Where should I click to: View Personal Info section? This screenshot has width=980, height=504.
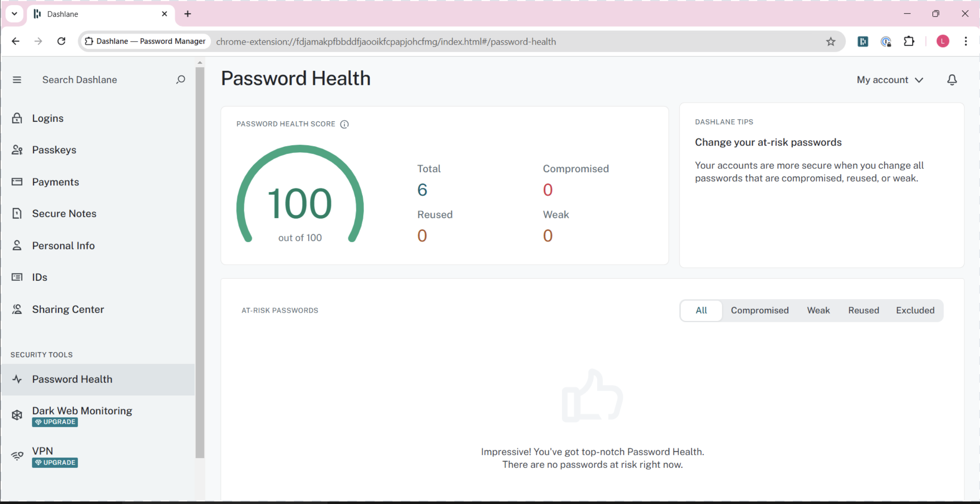click(x=63, y=245)
